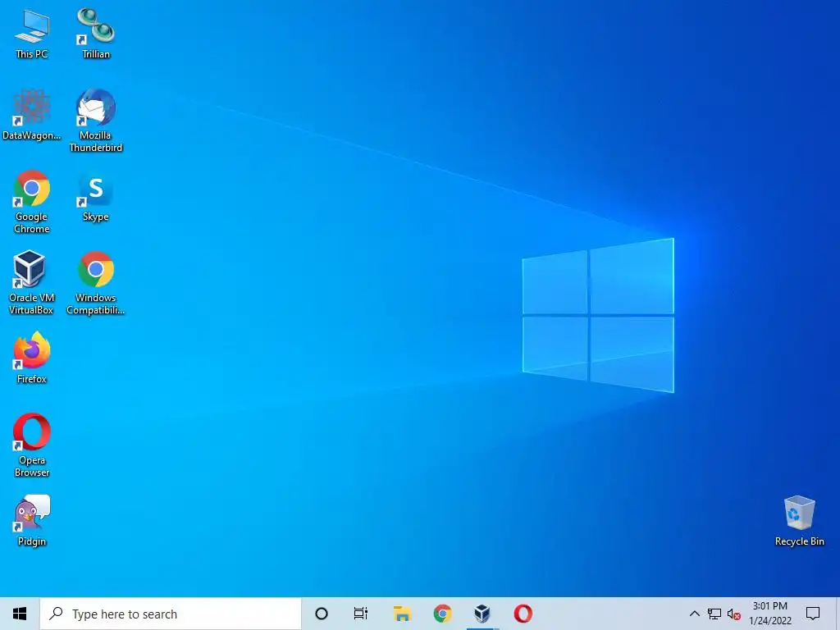Open Cortana from the taskbar
The height and width of the screenshot is (630, 840).
coord(322,614)
